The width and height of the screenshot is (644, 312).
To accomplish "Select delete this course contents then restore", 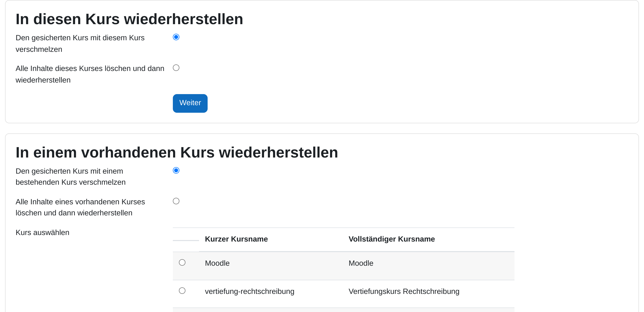I will [x=176, y=68].
